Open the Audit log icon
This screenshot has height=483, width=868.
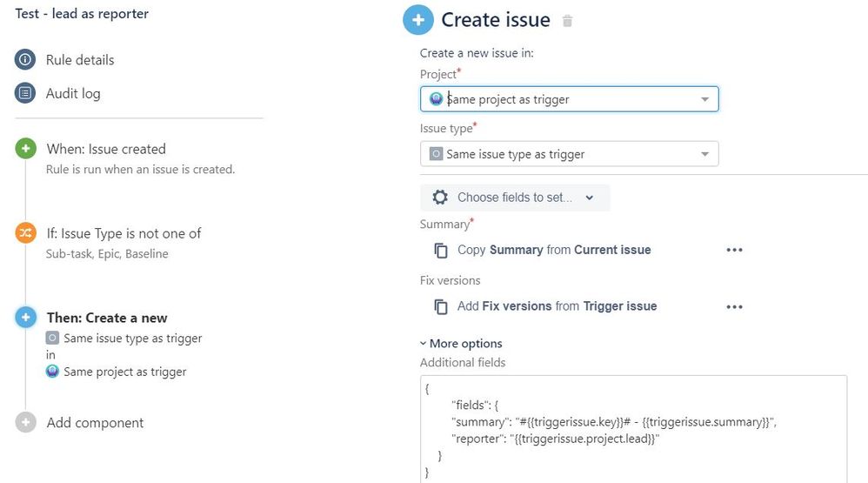25,93
